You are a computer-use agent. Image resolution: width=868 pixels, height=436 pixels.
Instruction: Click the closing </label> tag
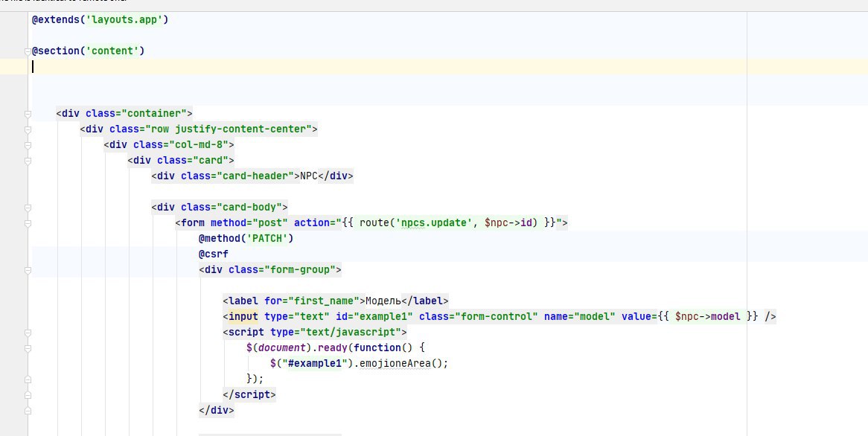[x=424, y=301]
